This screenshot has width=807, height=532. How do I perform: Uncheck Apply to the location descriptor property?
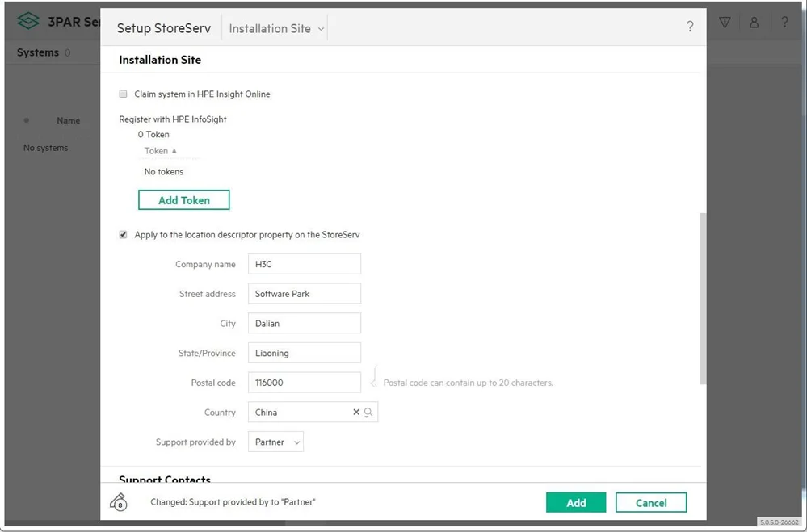point(123,235)
